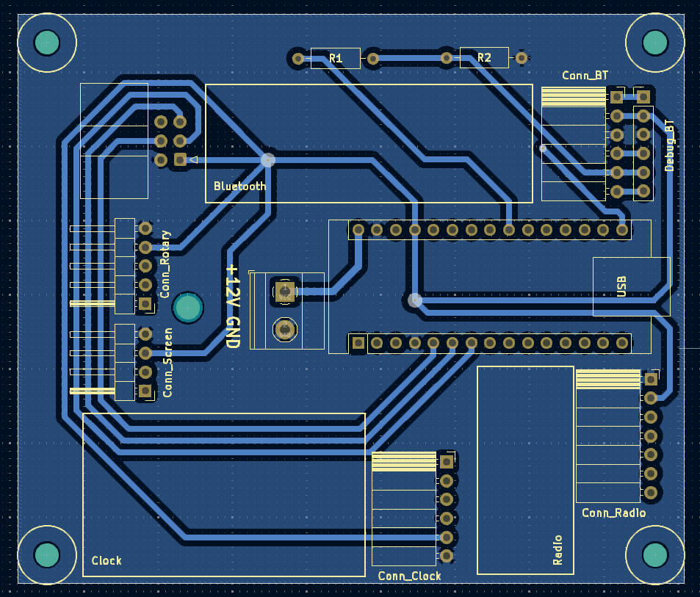Viewport: 700px width, 597px height.
Task: Select the USB outline label
Action: click(x=621, y=286)
